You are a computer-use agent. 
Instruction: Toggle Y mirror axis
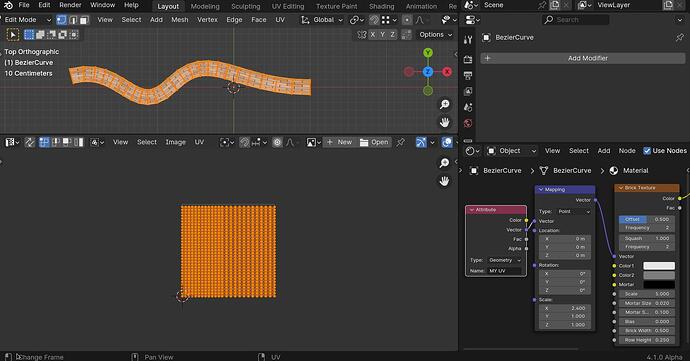point(382,35)
